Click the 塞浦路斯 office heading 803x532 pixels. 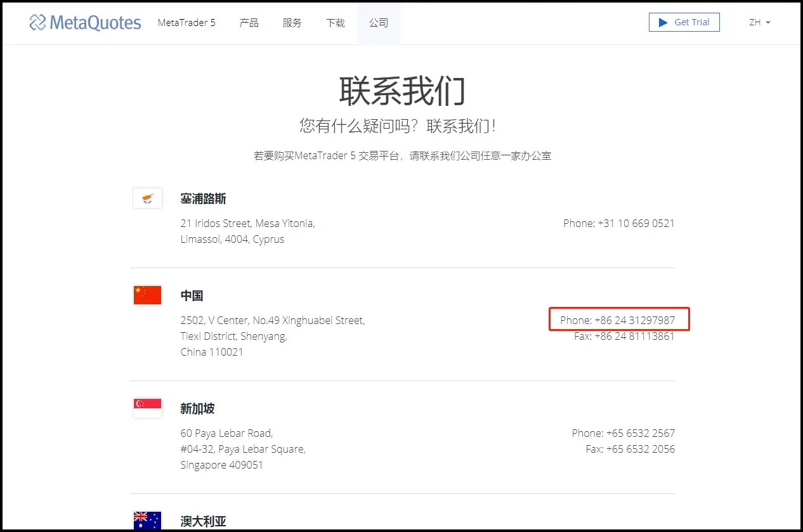pos(203,199)
